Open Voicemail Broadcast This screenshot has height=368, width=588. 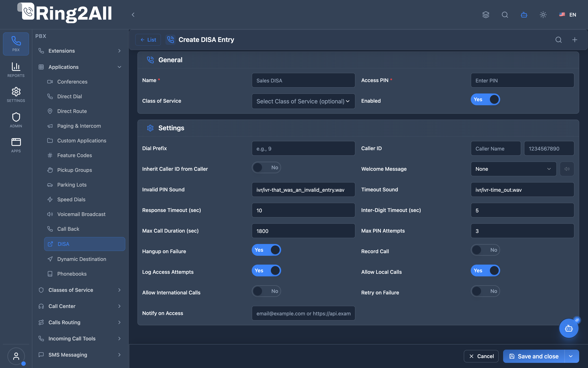(85, 214)
